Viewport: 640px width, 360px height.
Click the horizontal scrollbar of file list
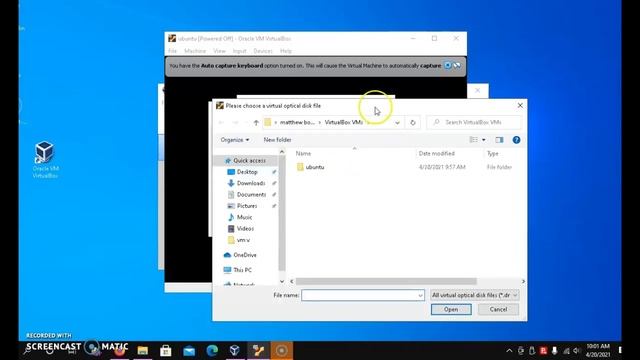(x=386, y=281)
